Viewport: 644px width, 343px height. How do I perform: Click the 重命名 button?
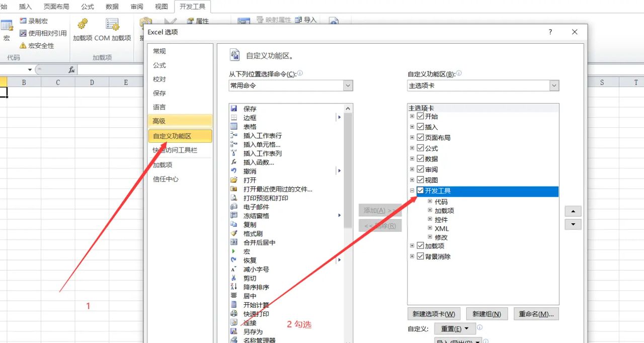pyautogui.click(x=536, y=314)
